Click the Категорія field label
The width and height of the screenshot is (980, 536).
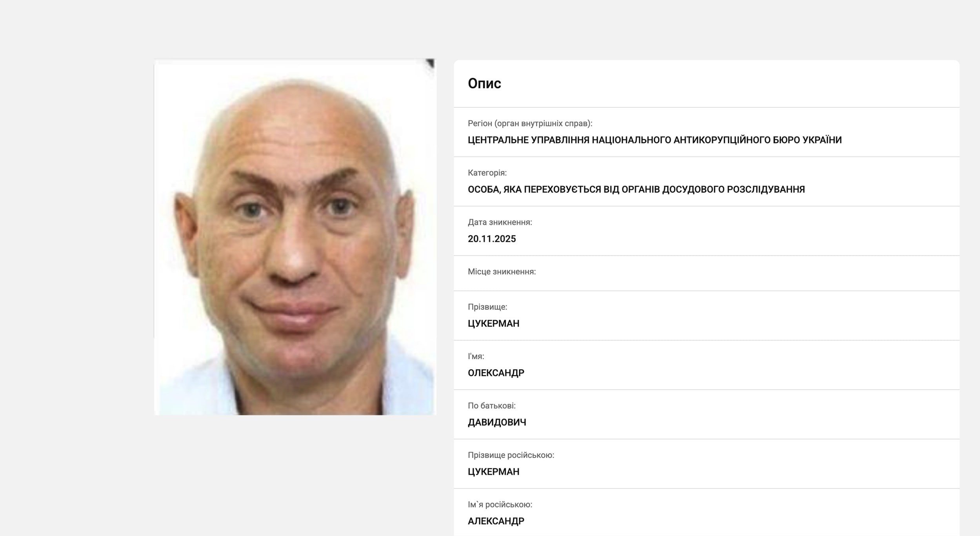[x=487, y=173]
